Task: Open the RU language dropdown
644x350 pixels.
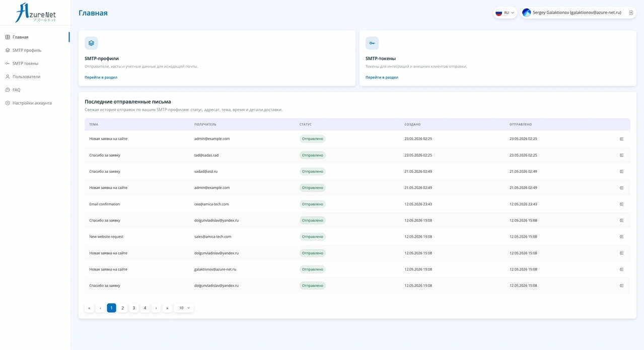Action: [x=505, y=13]
